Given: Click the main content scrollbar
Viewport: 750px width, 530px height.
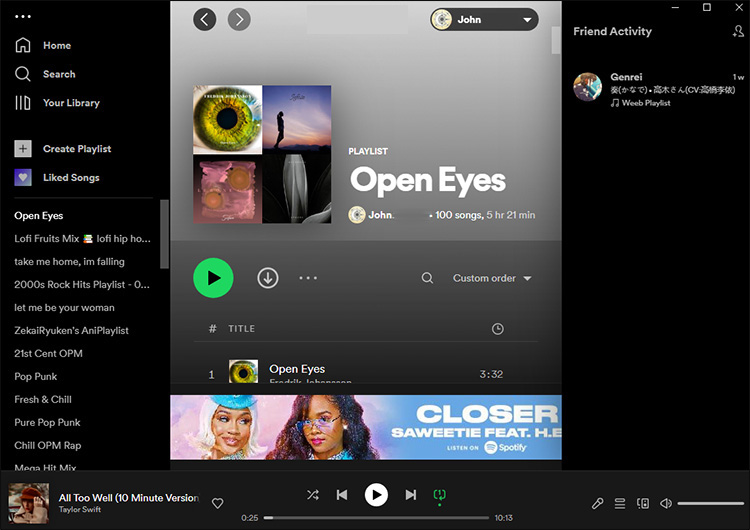Looking at the screenshot, I should click(x=556, y=40).
